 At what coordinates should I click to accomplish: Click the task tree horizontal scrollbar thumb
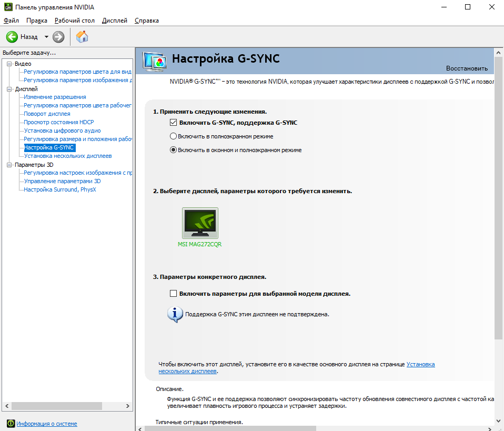[57, 406]
